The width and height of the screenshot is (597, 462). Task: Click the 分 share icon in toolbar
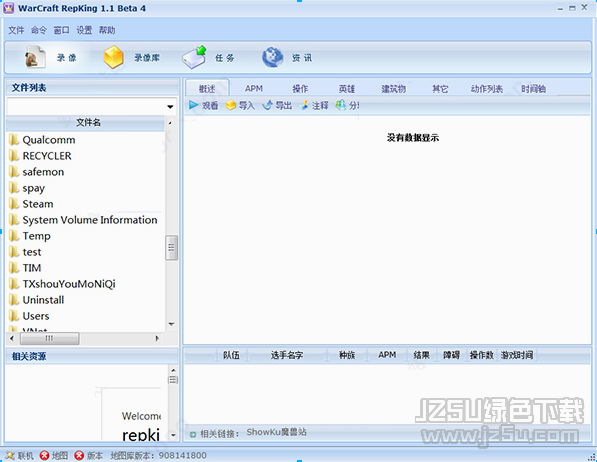[x=340, y=105]
